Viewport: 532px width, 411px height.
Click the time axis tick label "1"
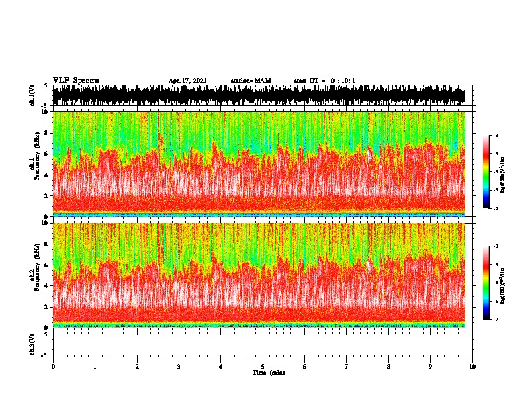95,367
